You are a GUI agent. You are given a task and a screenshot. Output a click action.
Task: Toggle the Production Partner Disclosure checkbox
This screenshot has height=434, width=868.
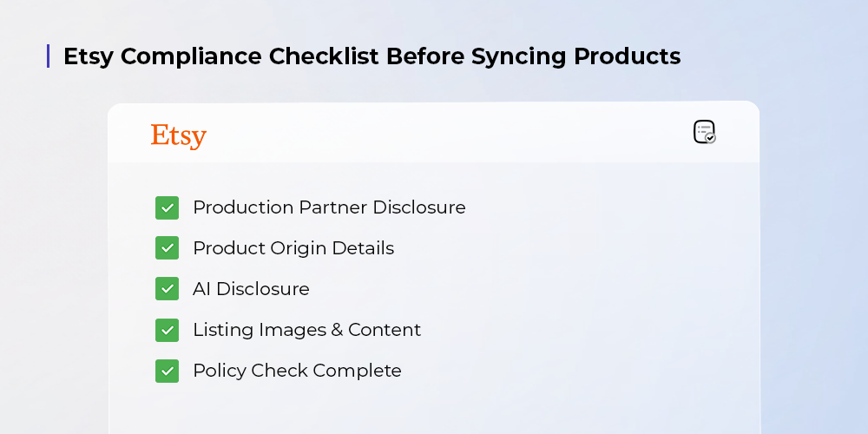coord(167,207)
